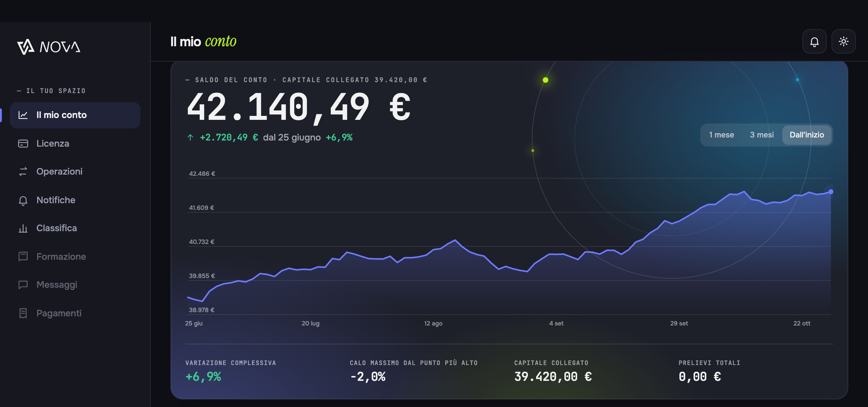Image resolution: width=868 pixels, height=407 pixels.
Task: Click the receipt icon beside Pagamenti
Action: pos(23,313)
